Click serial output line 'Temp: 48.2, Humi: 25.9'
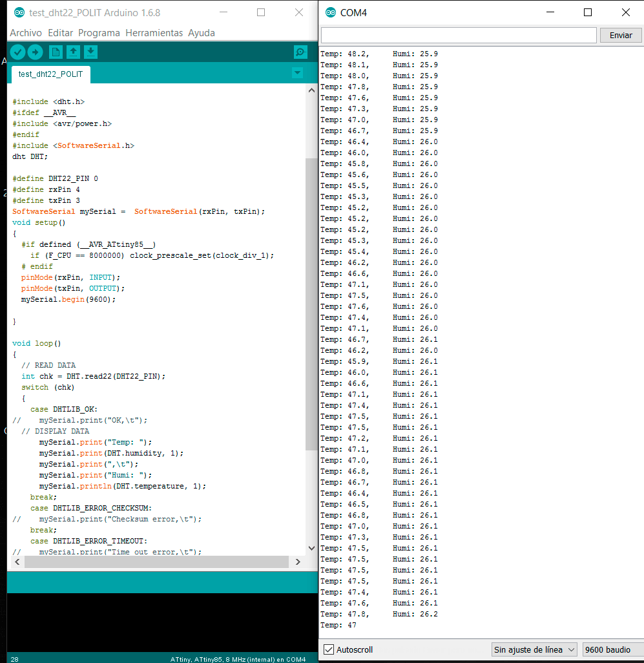Image resolution: width=644 pixels, height=663 pixels. (x=379, y=54)
